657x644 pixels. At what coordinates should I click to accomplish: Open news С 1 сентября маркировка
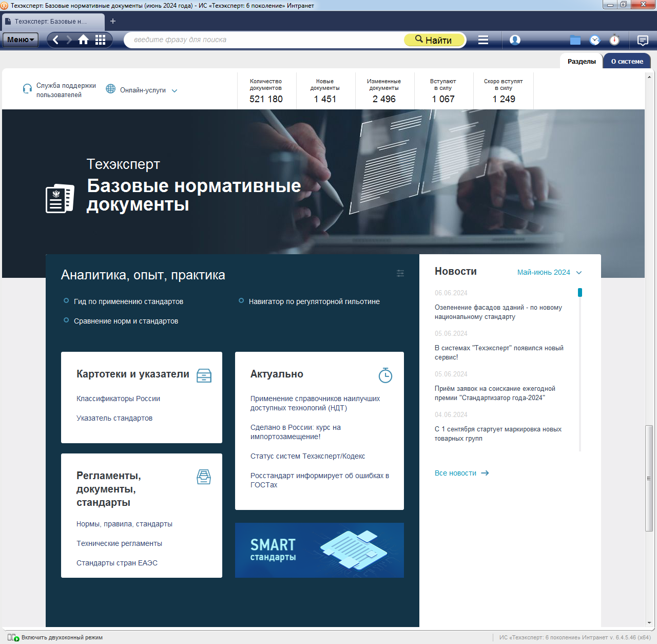pos(498,434)
